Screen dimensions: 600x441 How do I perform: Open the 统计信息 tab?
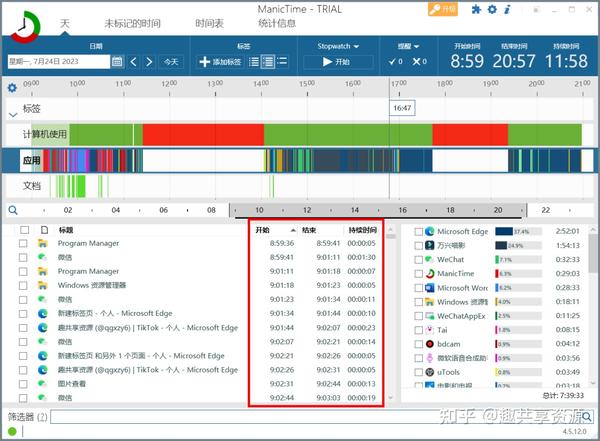(x=279, y=22)
